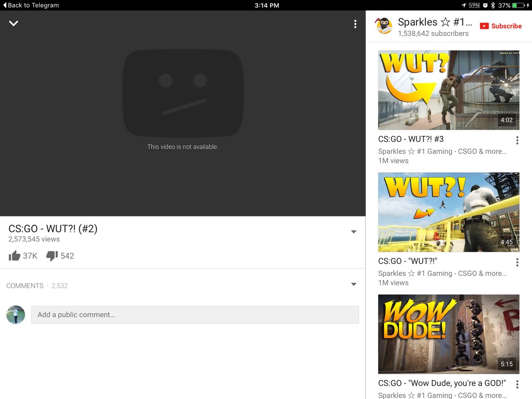
Task: Play the WOW DUDE! thumbnail with 5:15 duration
Action: point(449,334)
